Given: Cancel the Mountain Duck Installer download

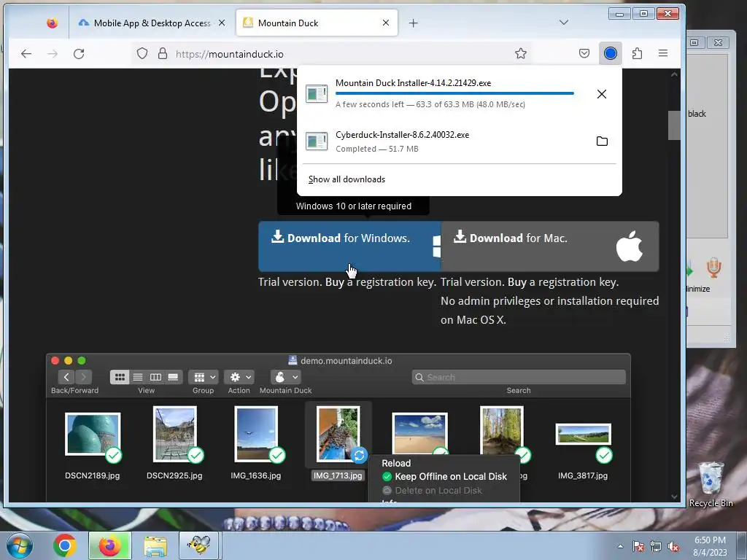Looking at the screenshot, I should coord(602,94).
